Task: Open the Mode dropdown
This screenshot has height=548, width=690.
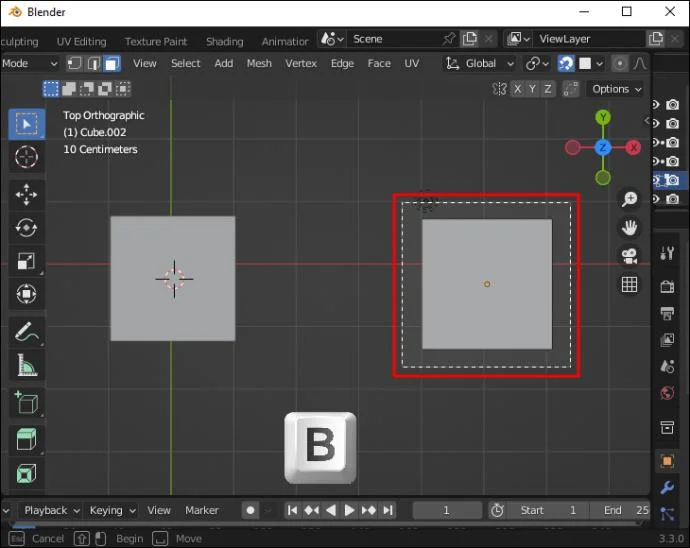Action: pyautogui.click(x=29, y=64)
